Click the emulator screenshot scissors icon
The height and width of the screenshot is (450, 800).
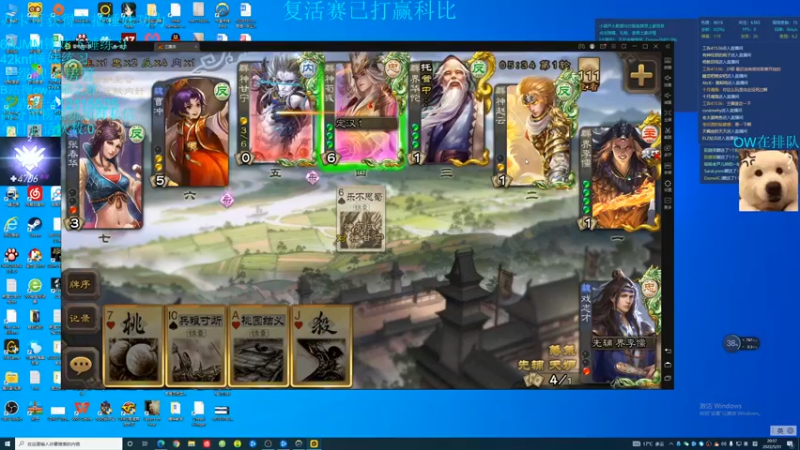coord(667,131)
